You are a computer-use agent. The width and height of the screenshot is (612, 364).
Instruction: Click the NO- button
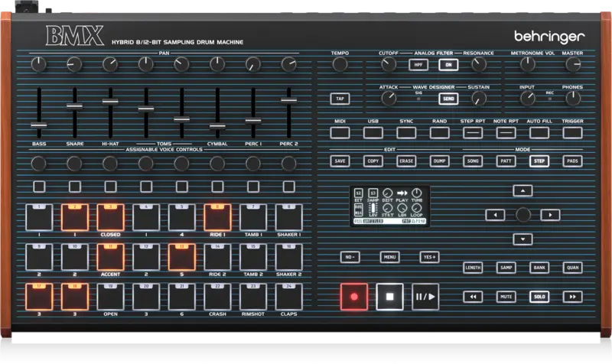(x=350, y=257)
